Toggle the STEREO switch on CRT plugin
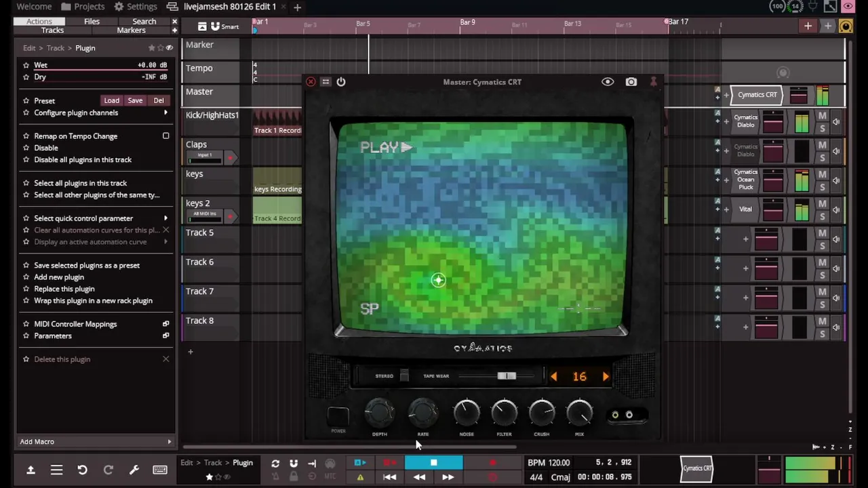 coord(404,376)
